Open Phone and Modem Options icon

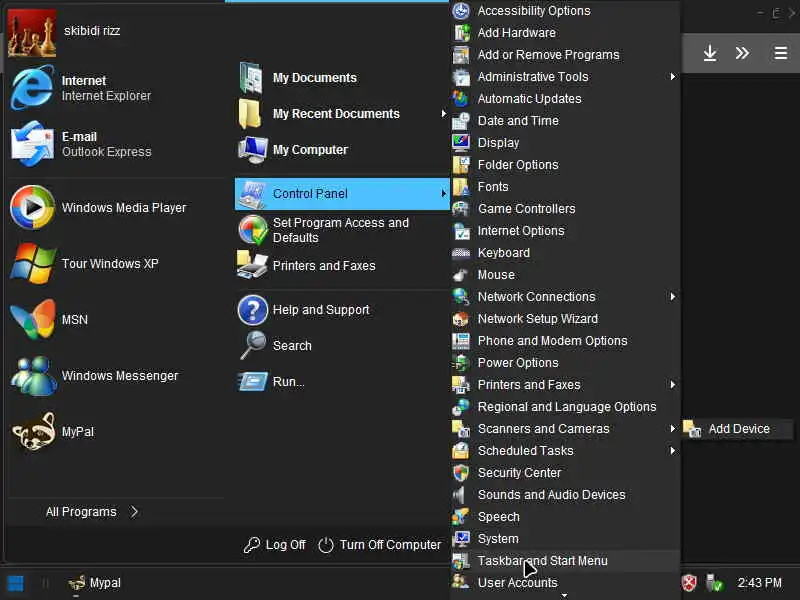pos(461,340)
